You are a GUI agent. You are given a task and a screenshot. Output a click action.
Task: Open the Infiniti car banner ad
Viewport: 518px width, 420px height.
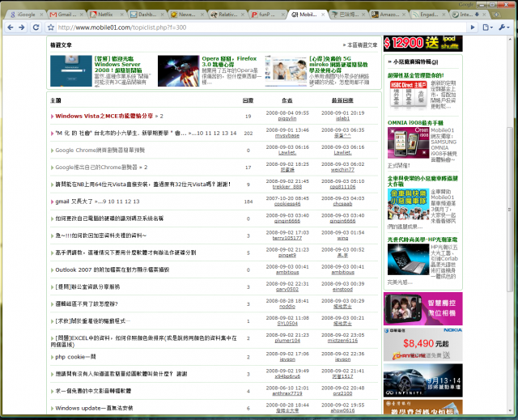(x=422, y=380)
